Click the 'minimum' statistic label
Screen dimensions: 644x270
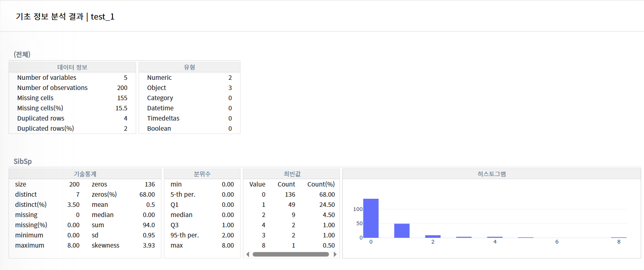coord(29,235)
